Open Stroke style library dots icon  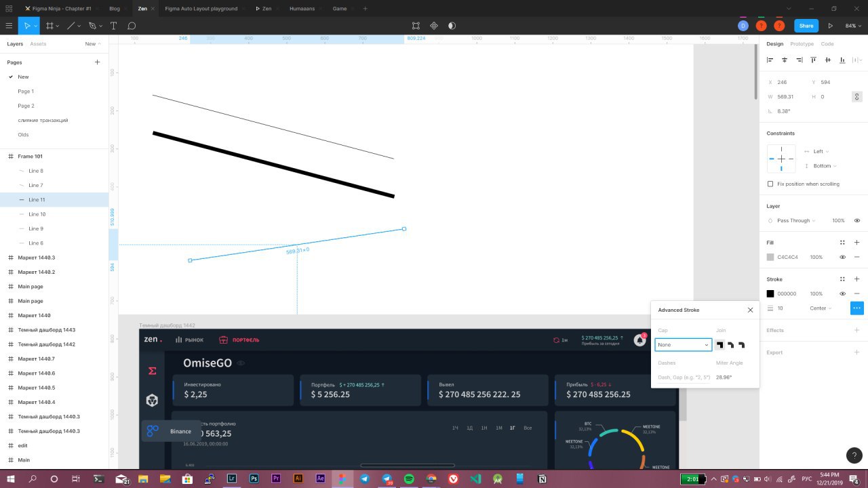click(x=842, y=279)
